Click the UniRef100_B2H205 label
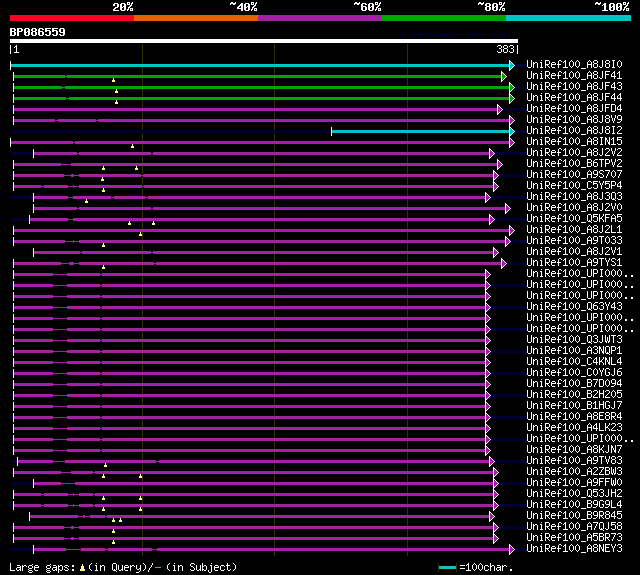640x575 pixels. click(x=574, y=395)
